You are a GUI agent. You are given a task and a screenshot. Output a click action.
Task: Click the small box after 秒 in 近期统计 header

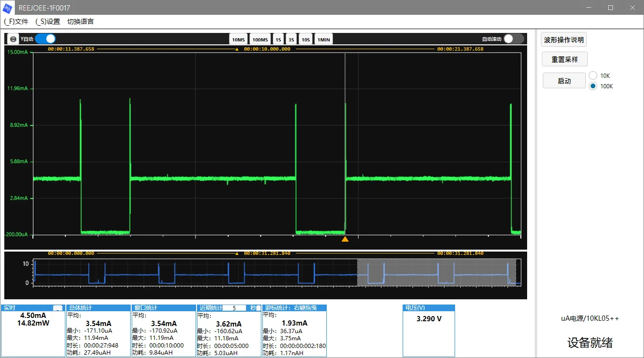click(259, 308)
